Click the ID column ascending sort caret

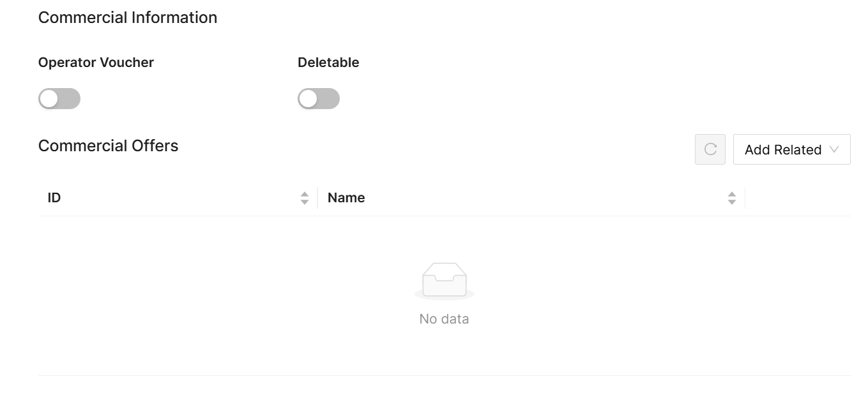tap(305, 194)
